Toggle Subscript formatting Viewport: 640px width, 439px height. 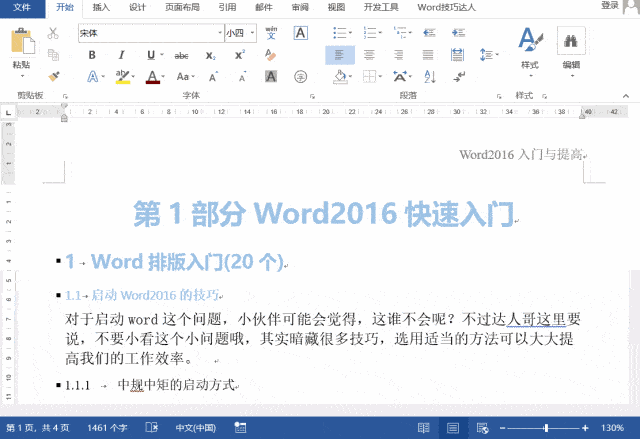[x=211, y=55]
